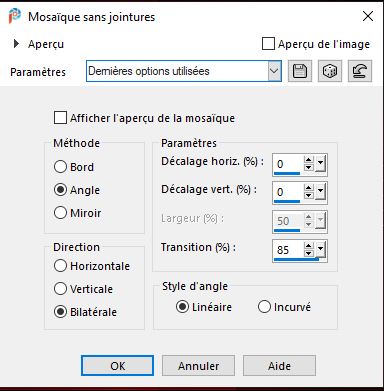Viewport: 384px width, 391px height.
Task: Enable the Aperçu de l'image checkbox
Action: point(268,44)
